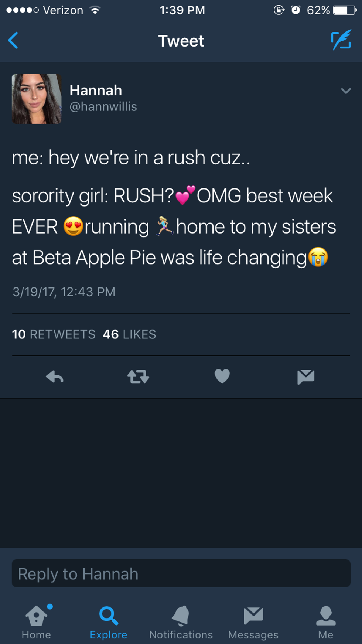Tap the battery indicator in status bar
362x644 pixels.
click(345, 10)
